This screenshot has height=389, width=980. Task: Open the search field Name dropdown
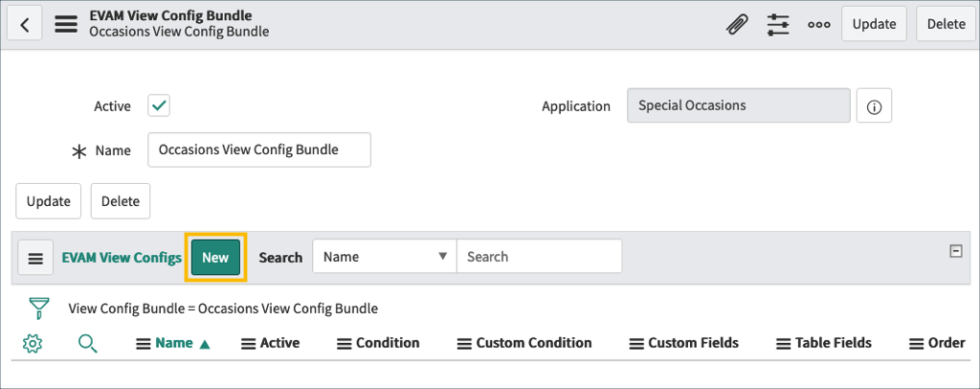pos(385,256)
